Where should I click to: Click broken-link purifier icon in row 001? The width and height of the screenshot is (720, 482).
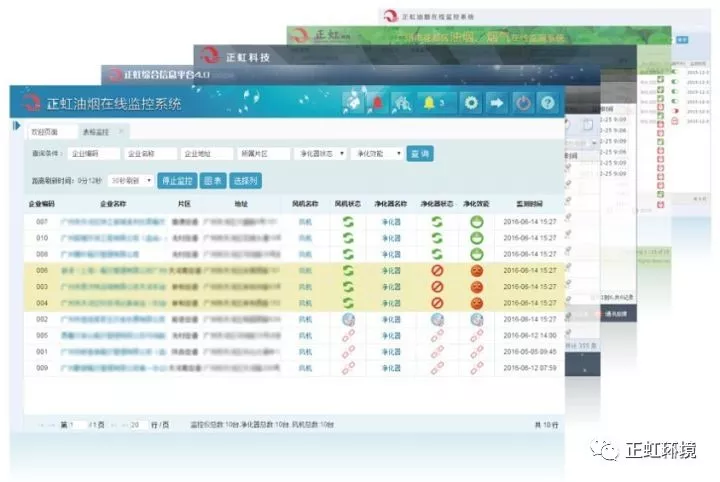437,352
